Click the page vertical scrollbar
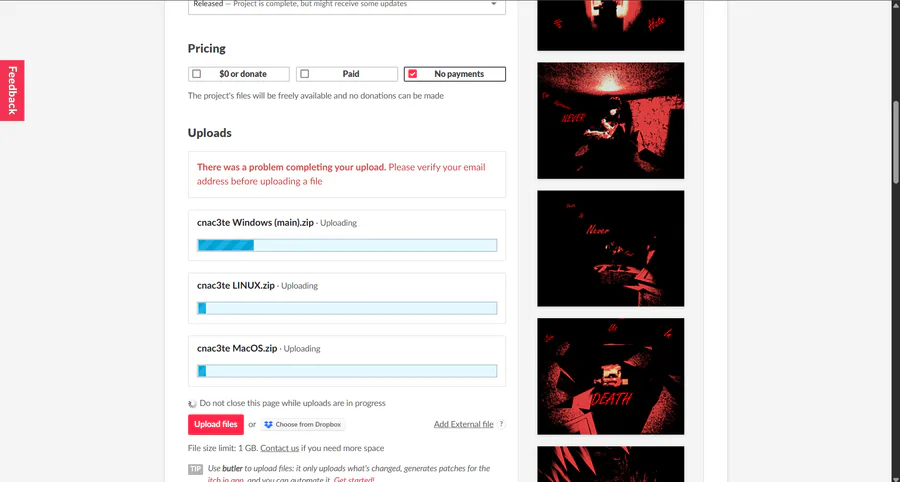This screenshot has width=900, height=482. click(895, 142)
